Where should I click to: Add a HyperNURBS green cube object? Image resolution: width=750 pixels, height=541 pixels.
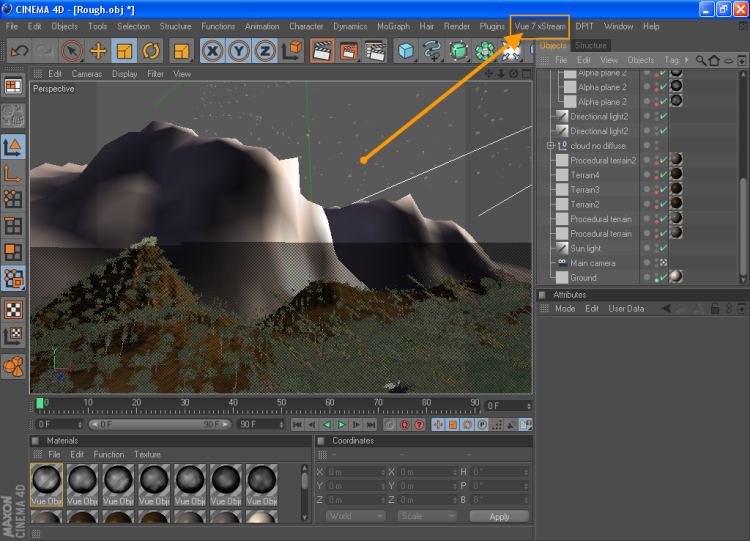click(x=458, y=51)
